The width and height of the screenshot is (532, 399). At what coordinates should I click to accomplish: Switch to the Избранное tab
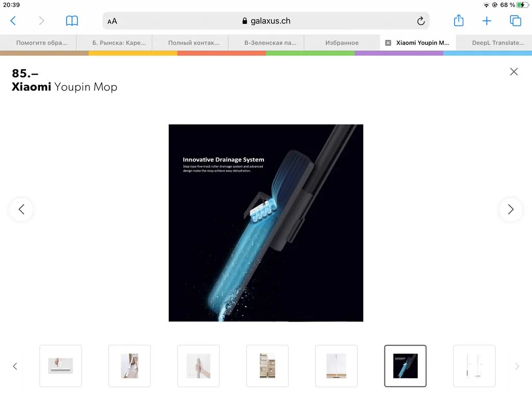(x=342, y=43)
